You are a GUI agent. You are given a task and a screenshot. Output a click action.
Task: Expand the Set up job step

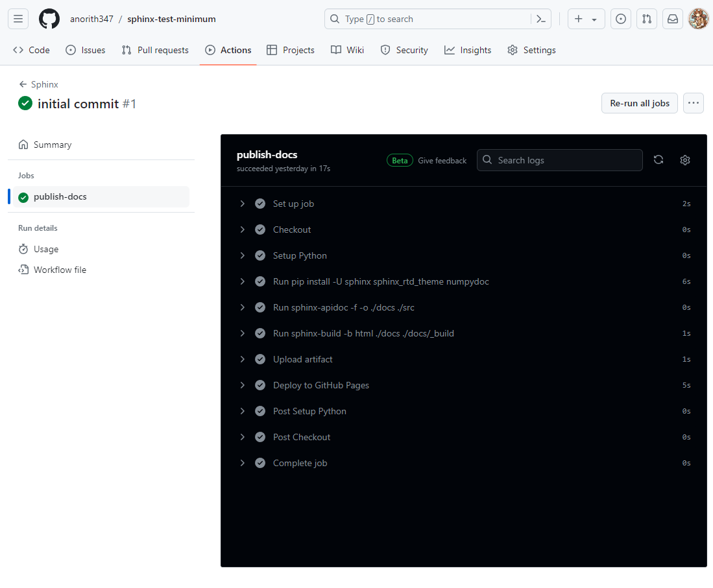click(x=242, y=204)
